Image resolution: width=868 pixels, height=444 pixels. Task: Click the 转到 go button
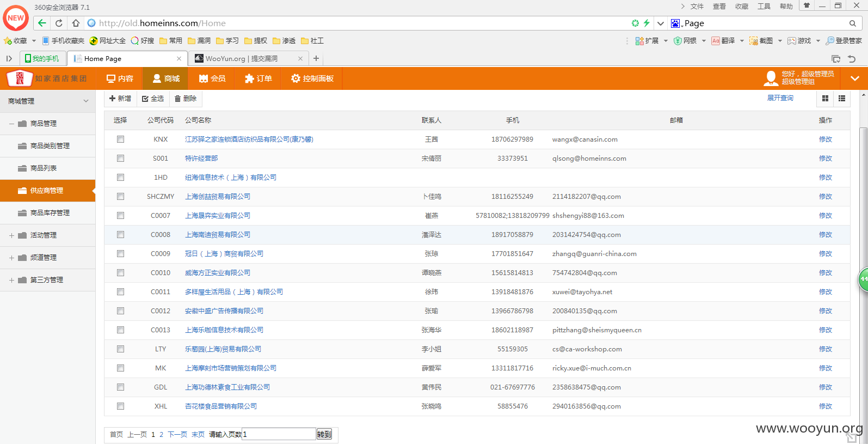point(324,434)
